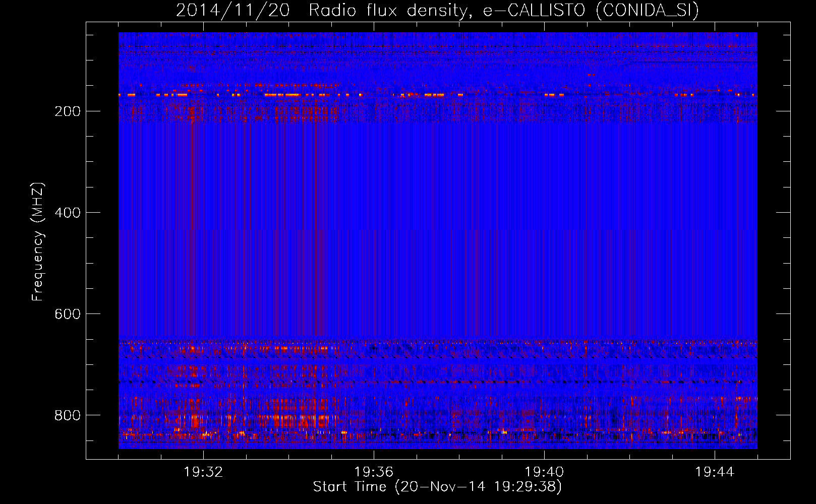The height and width of the screenshot is (504, 816).
Task: Click the plot title with the date 2014/11/20
Action: click(x=437, y=10)
